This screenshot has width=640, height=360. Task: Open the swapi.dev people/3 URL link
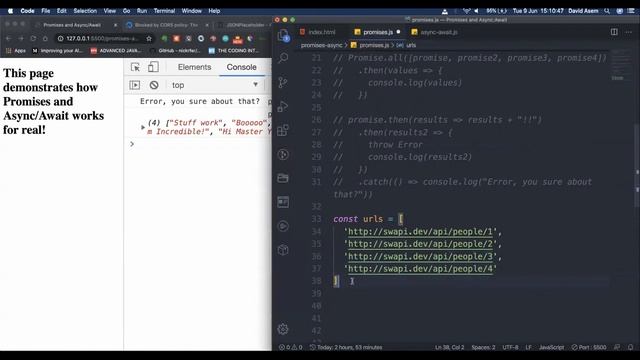pos(420,256)
